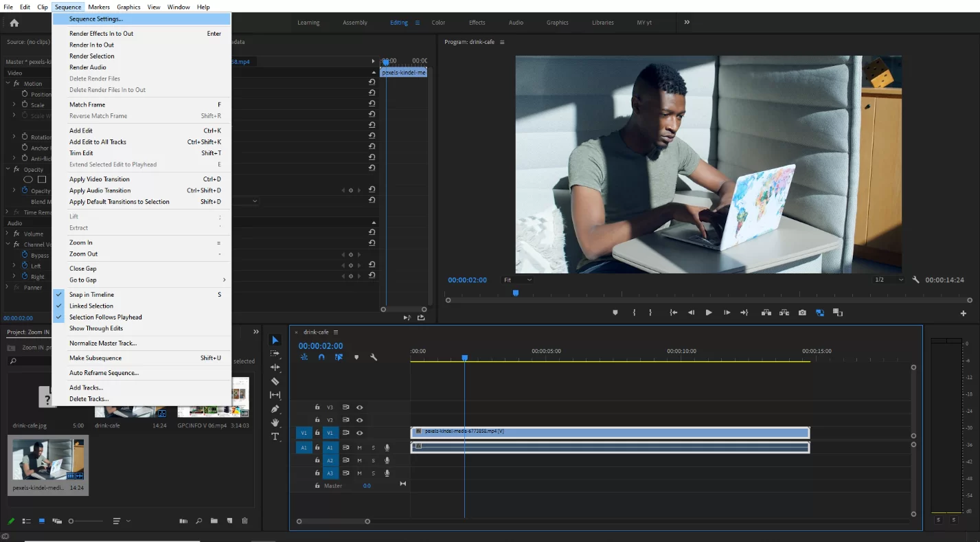Click Find magnifier in Project panel footer
The image size is (980, 542).
(198, 521)
